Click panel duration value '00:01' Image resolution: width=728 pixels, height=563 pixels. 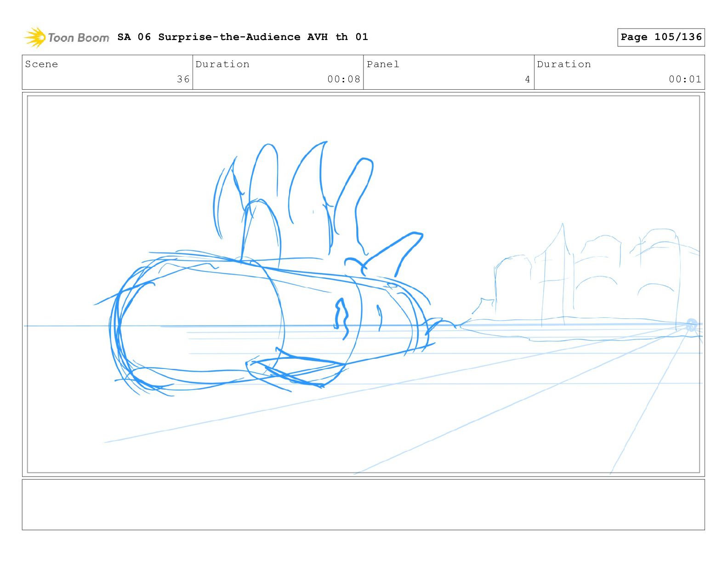[685, 79]
